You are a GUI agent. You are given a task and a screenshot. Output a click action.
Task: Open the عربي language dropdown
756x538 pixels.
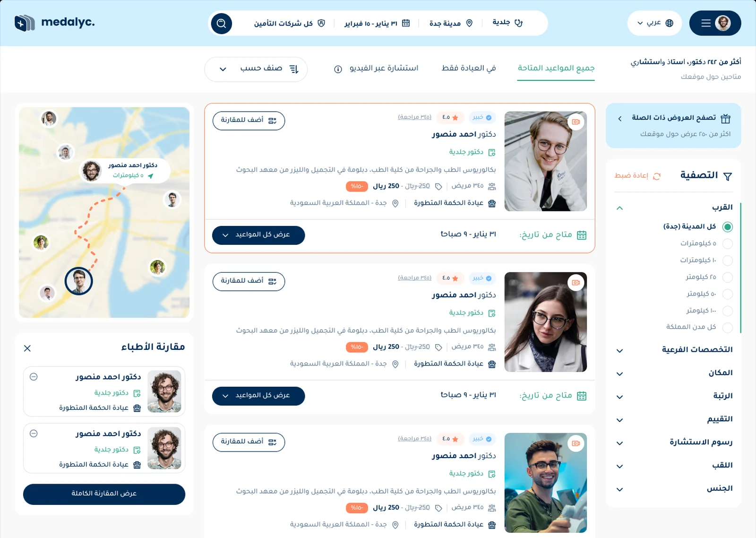[x=654, y=23]
